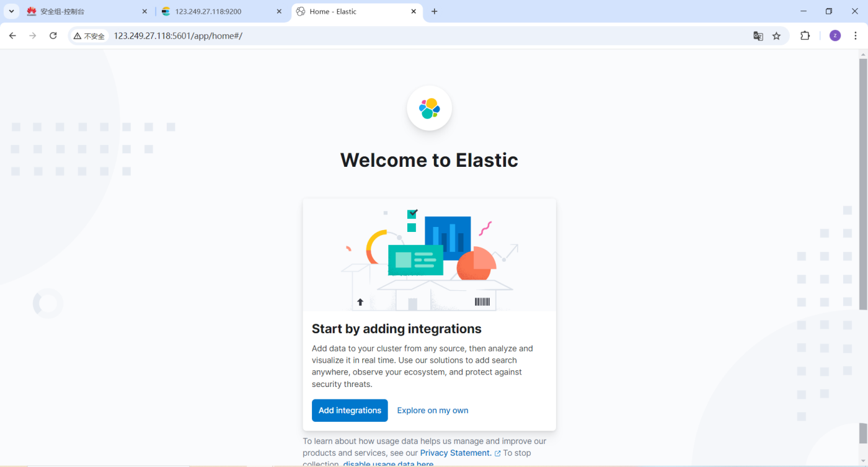The height and width of the screenshot is (467, 868).
Task: Open a new browser tab
Action: (435, 11)
